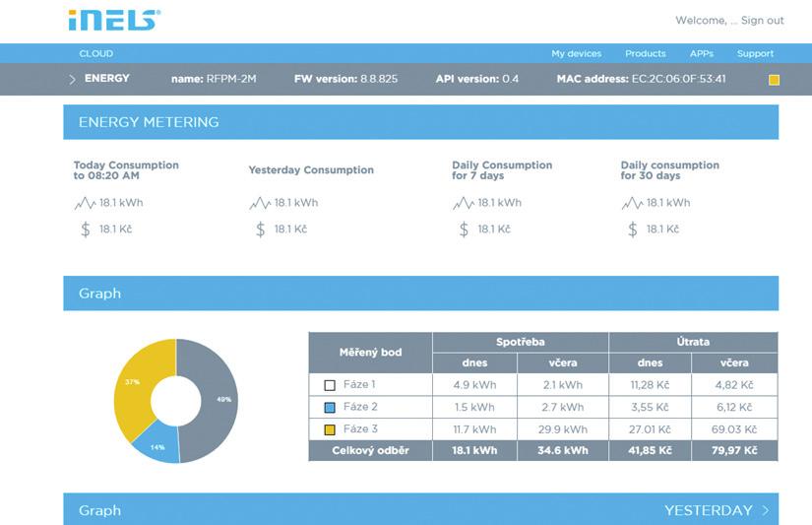Click the 4.9 kWh cell
812x525 pixels.
pos(474,385)
